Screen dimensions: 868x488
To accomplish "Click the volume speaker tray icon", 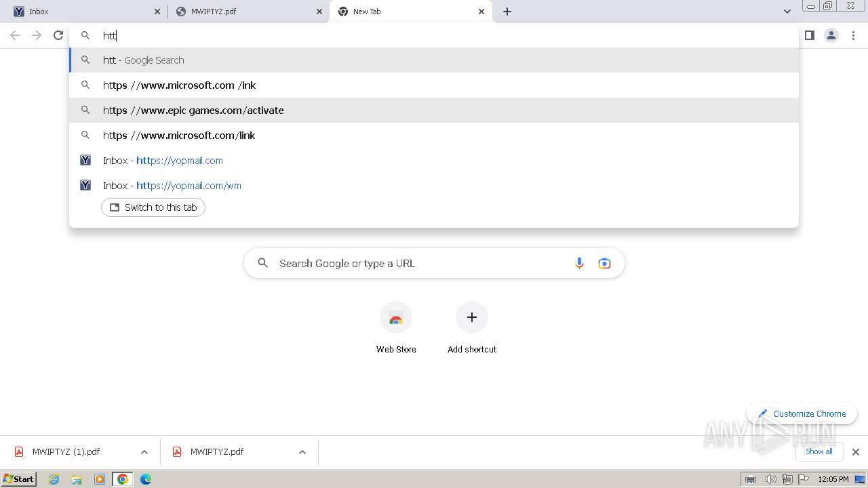I will pos(770,479).
